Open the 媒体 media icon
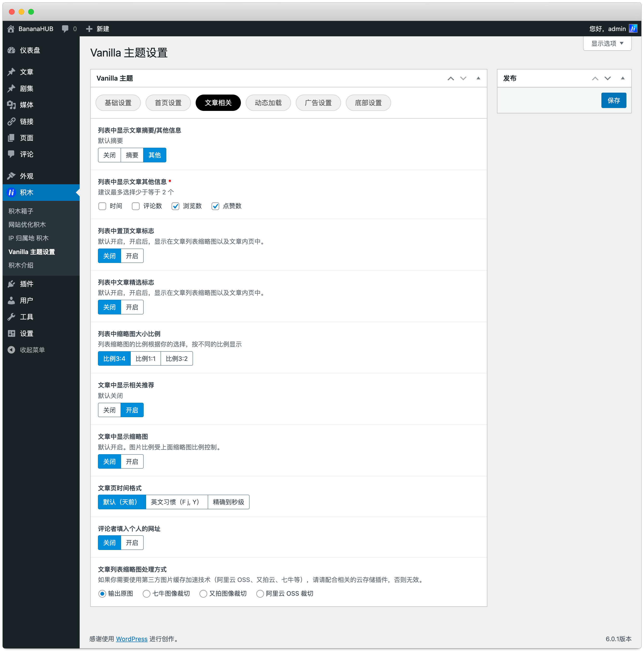 coord(12,105)
